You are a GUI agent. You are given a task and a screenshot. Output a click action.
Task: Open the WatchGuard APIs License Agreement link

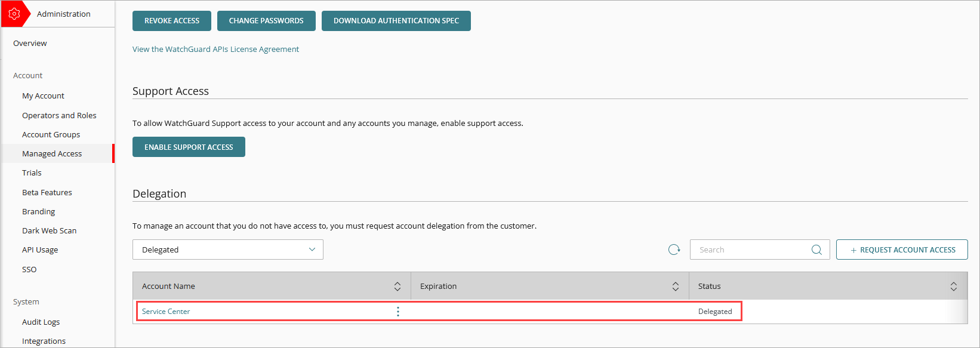pyautogui.click(x=215, y=49)
